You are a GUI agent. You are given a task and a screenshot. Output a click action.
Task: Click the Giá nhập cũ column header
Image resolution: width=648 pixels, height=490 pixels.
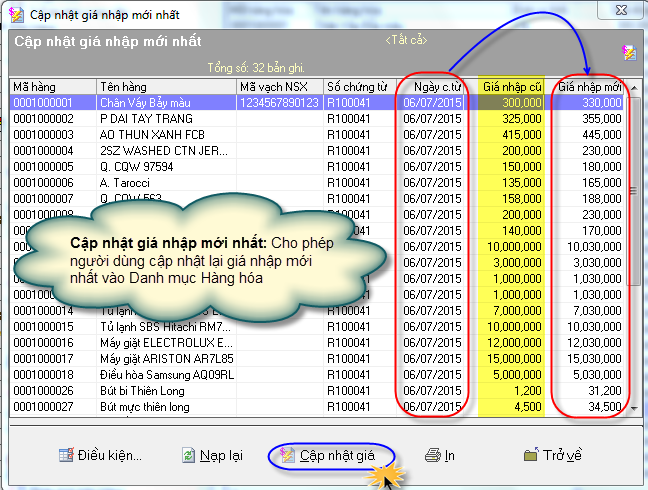tap(511, 87)
